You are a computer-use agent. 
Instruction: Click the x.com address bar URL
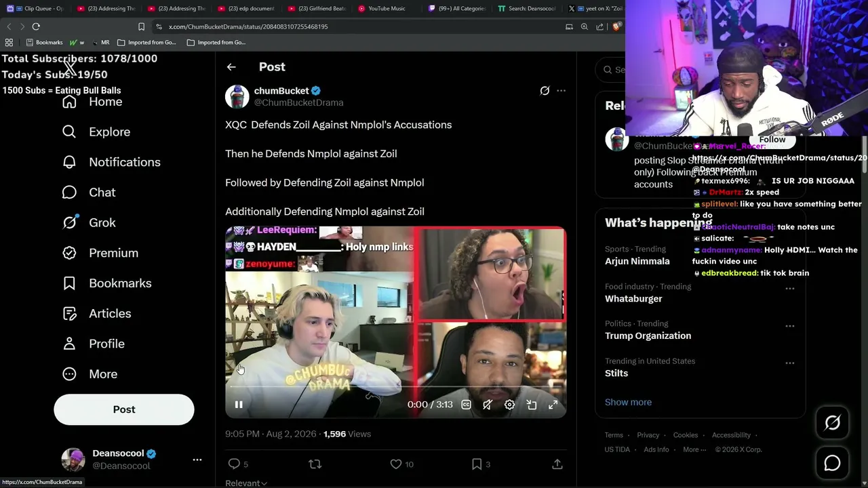248,26
